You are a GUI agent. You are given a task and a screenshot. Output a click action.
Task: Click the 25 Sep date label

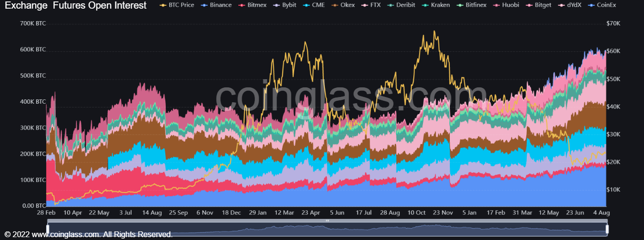(x=178, y=213)
